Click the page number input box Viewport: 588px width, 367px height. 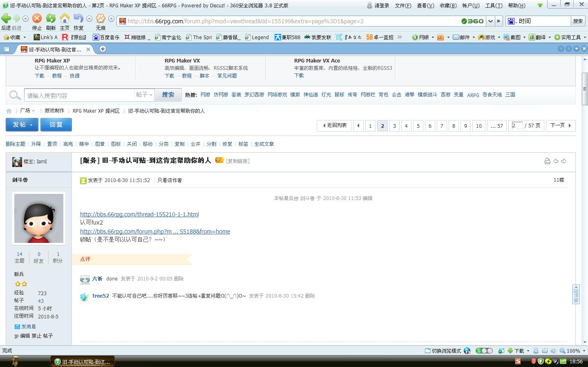[x=517, y=126]
